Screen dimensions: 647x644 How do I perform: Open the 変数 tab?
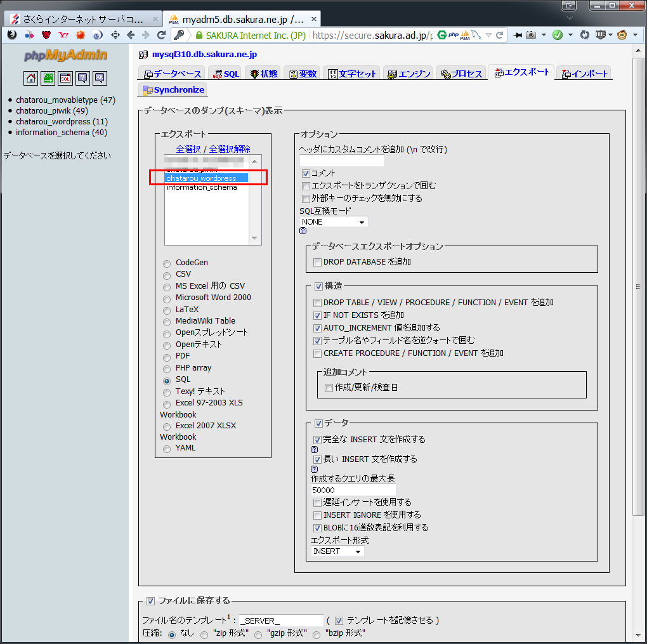click(x=303, y=74)
